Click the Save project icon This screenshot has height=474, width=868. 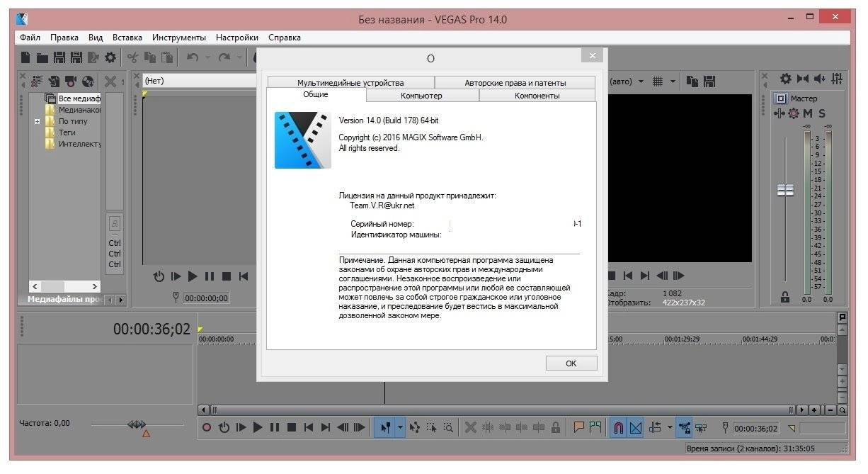pos(59,57)
